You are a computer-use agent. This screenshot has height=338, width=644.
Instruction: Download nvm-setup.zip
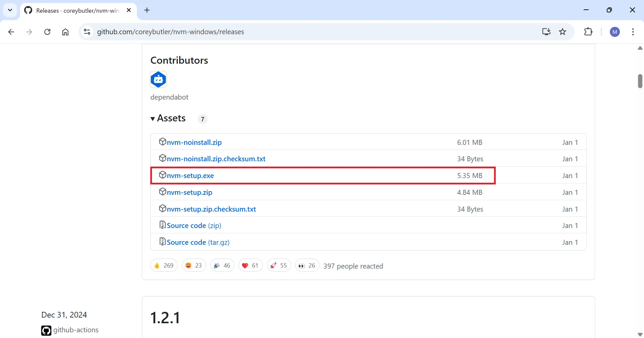[190, 192]
